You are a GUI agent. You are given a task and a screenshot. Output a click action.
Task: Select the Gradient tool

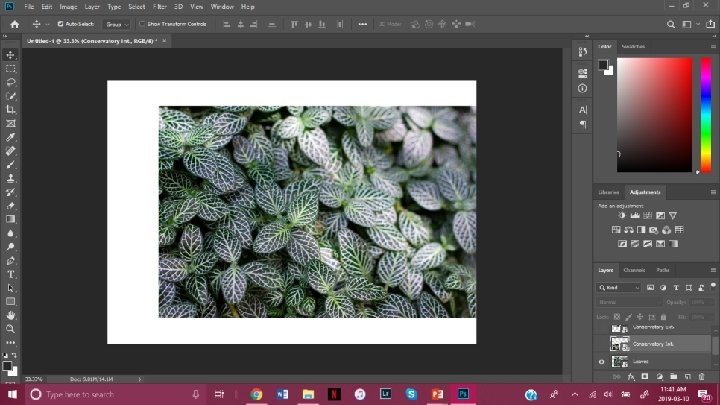[10, 219]
